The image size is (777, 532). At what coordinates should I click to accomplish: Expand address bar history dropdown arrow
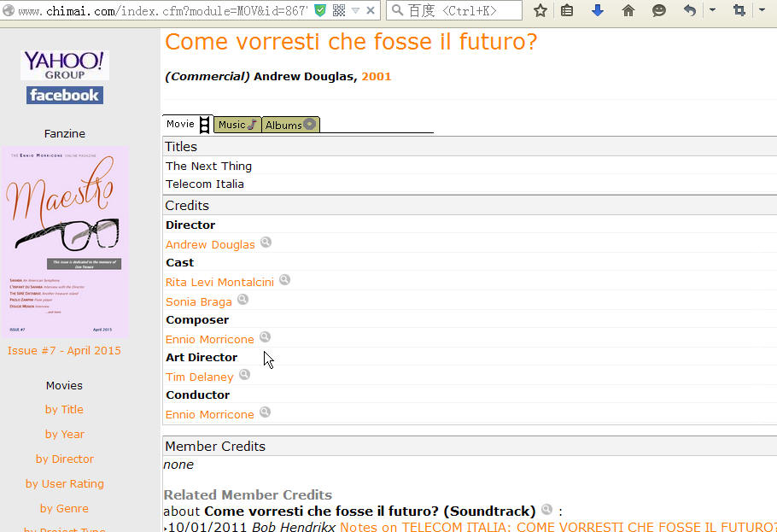pos(355,10)
